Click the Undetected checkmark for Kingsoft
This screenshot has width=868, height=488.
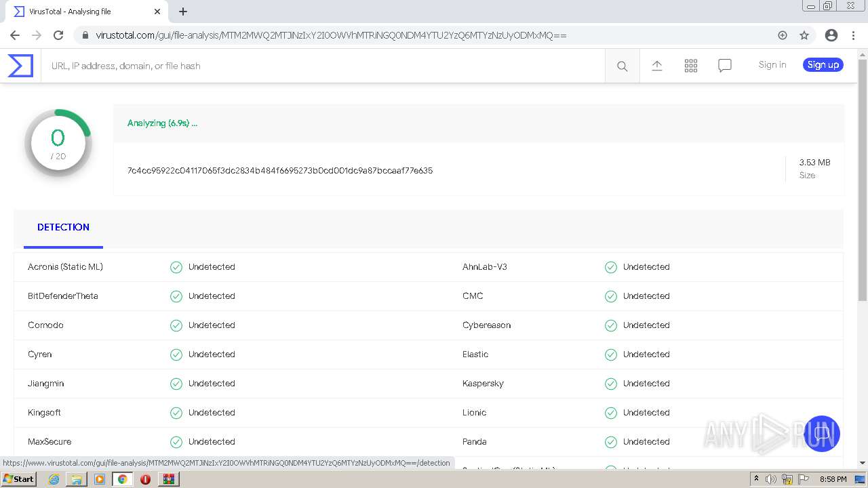click(176, 413)
